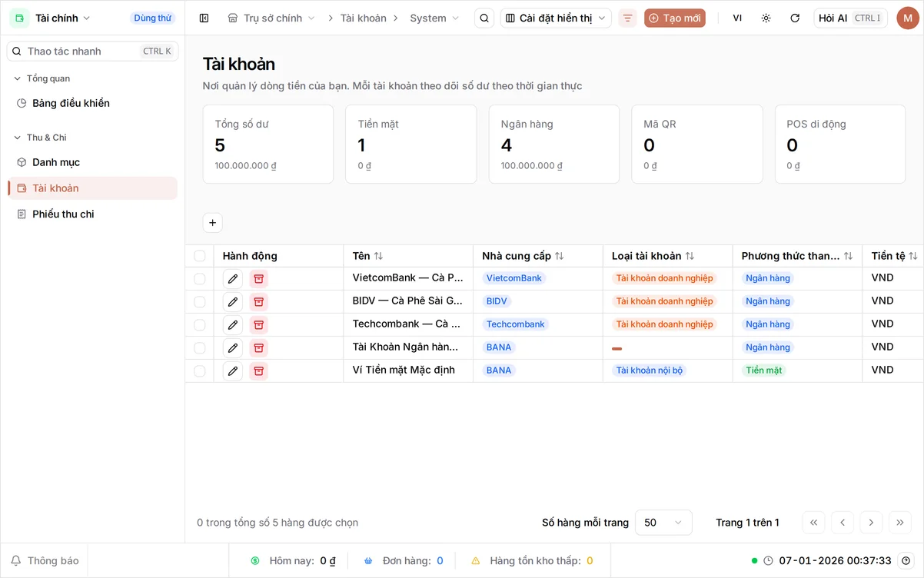Edit the Ví Tiền mặt Mặc định row

pos(233,370)
